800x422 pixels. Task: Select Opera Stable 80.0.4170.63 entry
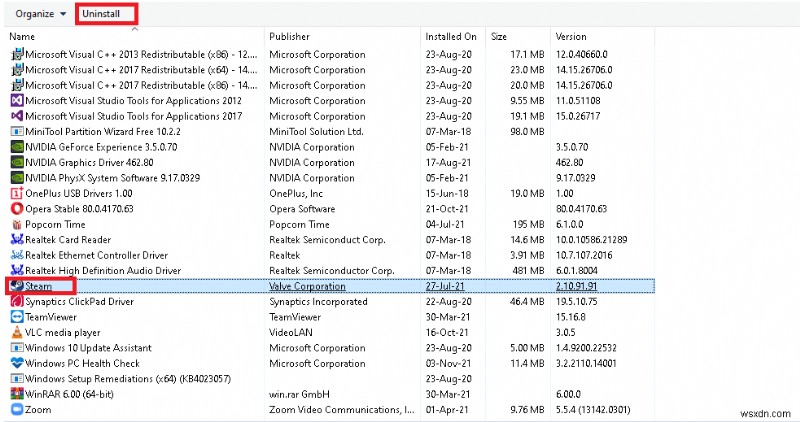point(79,209)
